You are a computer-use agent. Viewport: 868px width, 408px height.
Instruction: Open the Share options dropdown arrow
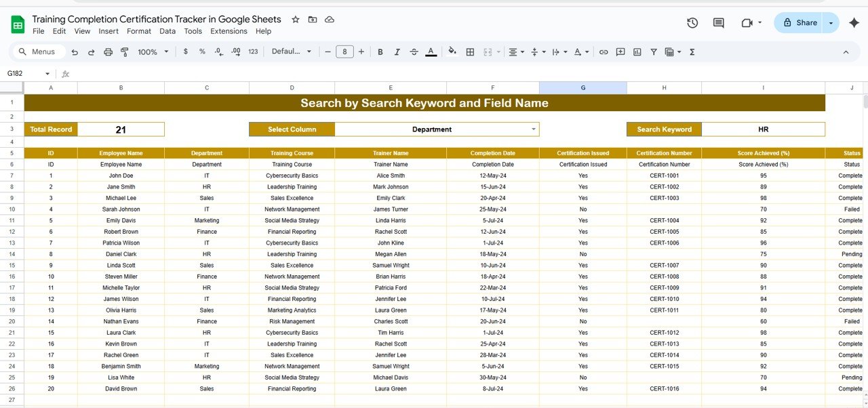tap(831, 23)
